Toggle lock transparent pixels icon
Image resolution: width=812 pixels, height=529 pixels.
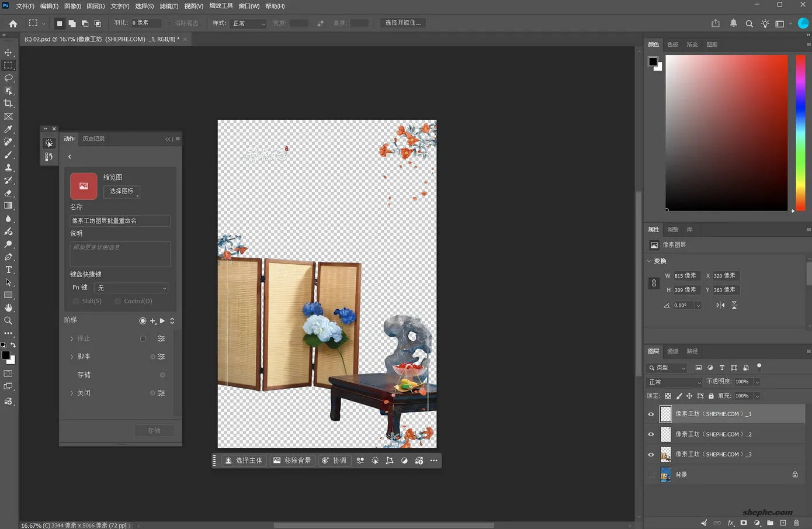coord(668,396)
